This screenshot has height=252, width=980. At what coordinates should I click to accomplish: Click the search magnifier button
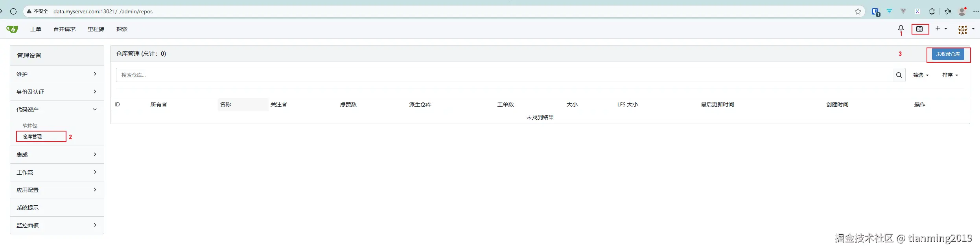[899, 75]
